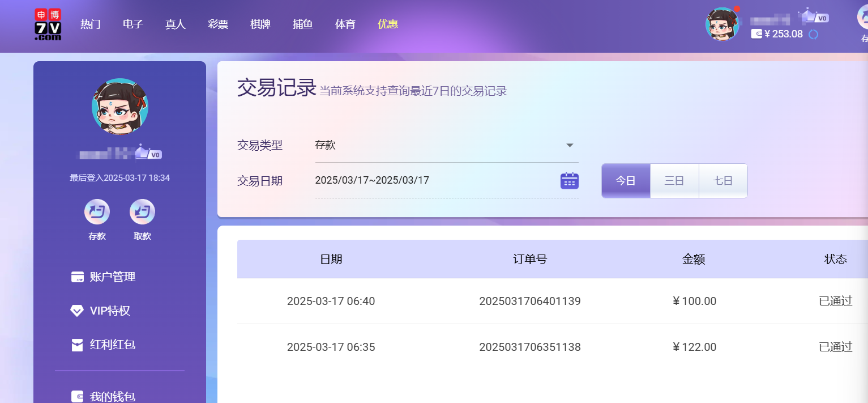Open 红利红包 in the sidebar
The image size is (868, 403).
coord(112,345)
